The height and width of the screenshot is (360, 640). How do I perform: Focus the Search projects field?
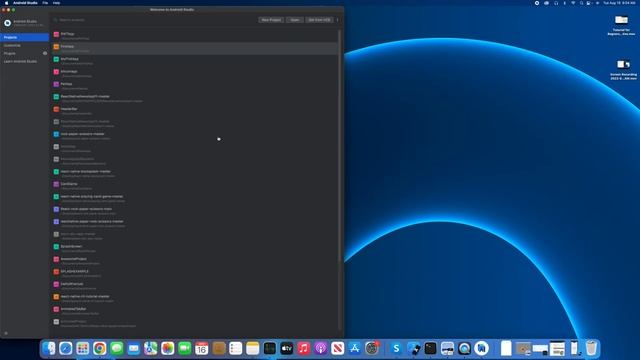click(153, 20)
